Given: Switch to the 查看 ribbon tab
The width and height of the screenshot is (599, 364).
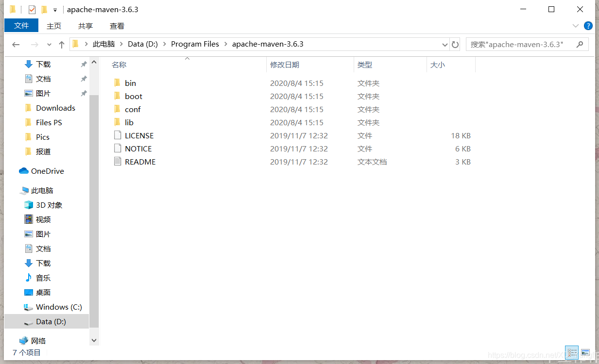Looking at the screenshot, I should click(117, 26).
